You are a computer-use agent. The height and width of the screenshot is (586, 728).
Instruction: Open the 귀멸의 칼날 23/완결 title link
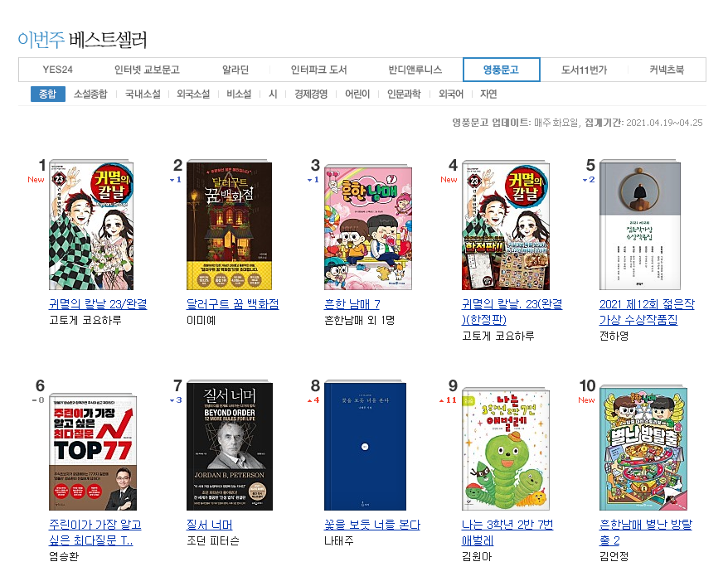click(x=98, y=304)
